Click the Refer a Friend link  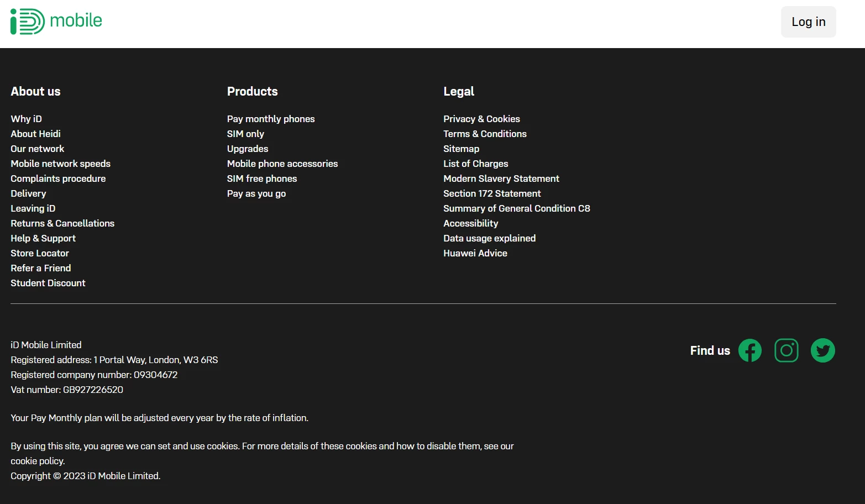[41, 268]
